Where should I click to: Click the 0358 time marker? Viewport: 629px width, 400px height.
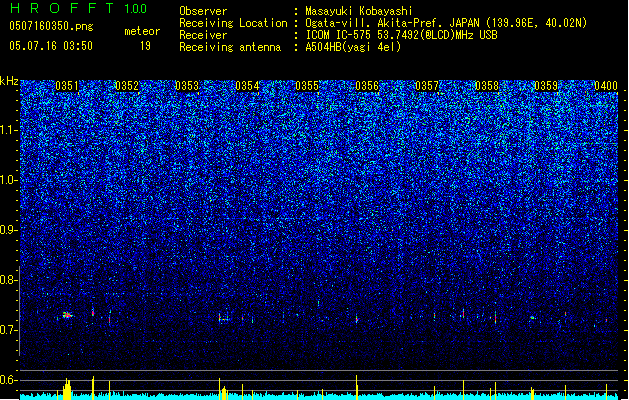coord(487,86)
